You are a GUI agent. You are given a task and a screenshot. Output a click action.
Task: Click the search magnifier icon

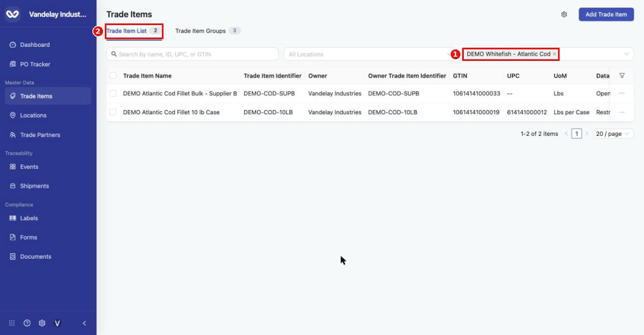pyautogui.click(x=114, y=54)
